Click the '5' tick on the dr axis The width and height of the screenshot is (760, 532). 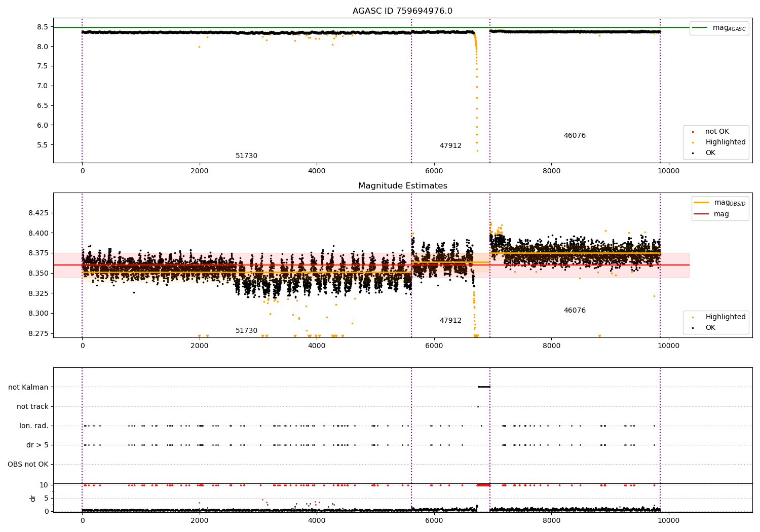[46, 499]
